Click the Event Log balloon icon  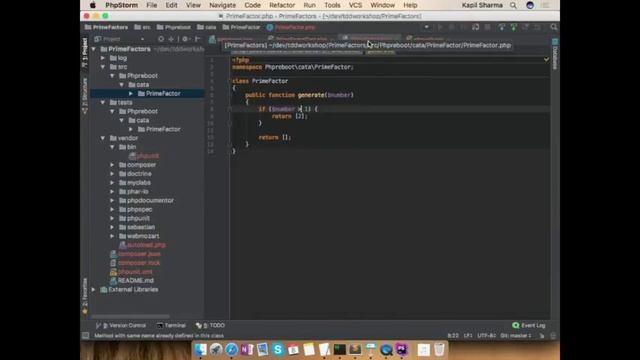tap(516, 325)
